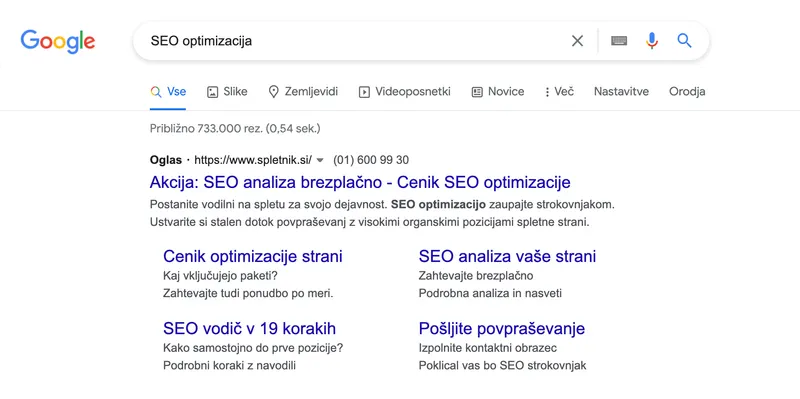Open the https://www.spletnik.si/ ad URL

point(253,160)
